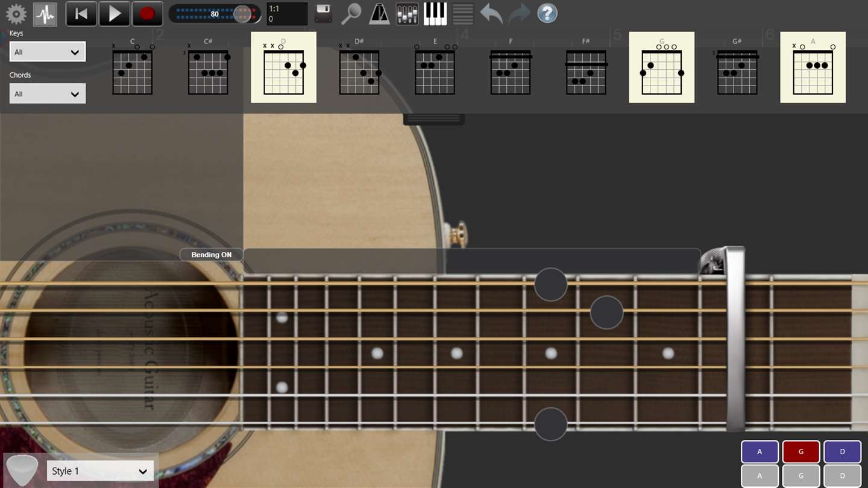The width and height of the screenshot is (868, 488).
Task: Select the guitar pick icon
Action: (22, 471)
